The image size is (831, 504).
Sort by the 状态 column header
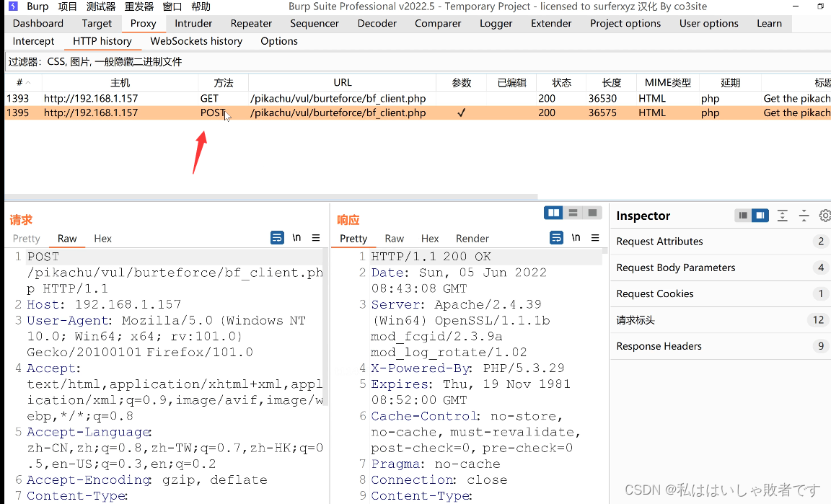pos(561,83)
